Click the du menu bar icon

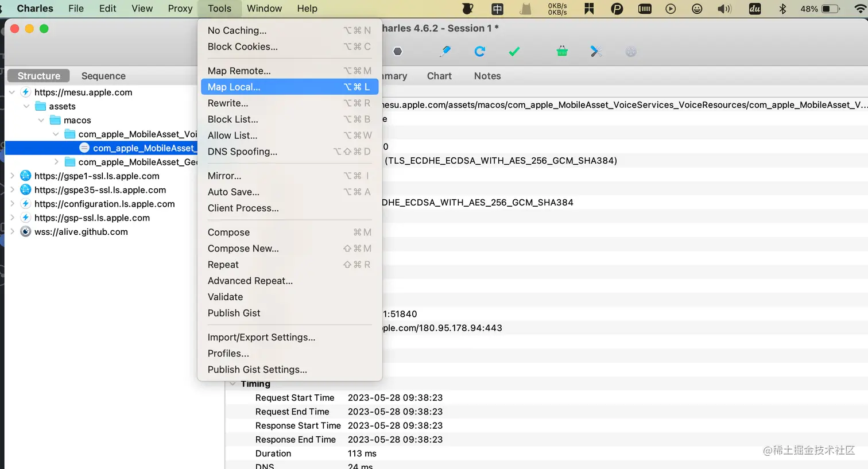[x=755, y=9]
